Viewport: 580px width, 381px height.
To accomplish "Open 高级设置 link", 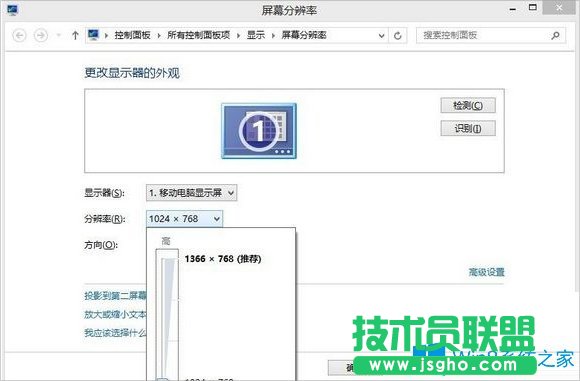I will tap(486, 272).
